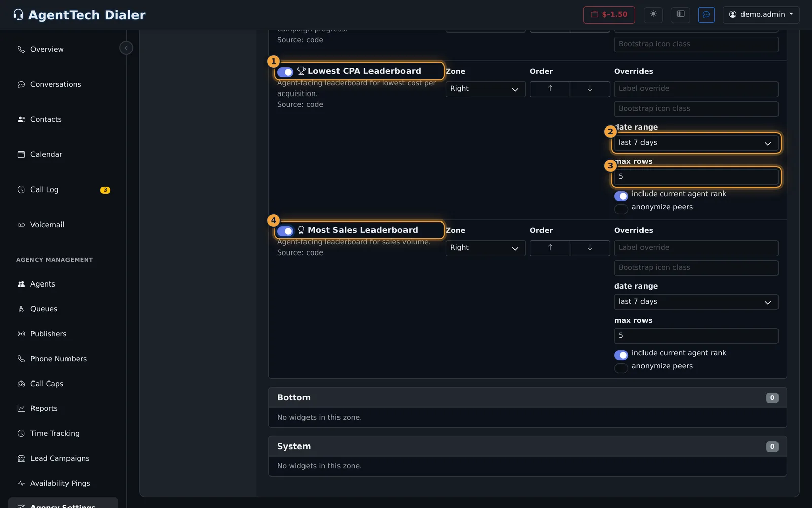812x508 pixels.
Task: Click the Lead Campaigns shop icon
Action: tap(21, 458)
